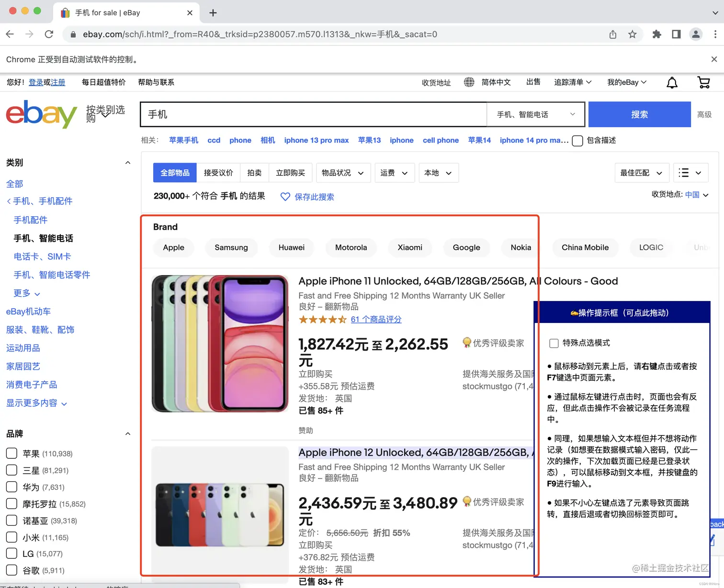Select the 立即购买 tab
The height and width of the screenshot is (588, 724).
point(291,173)
